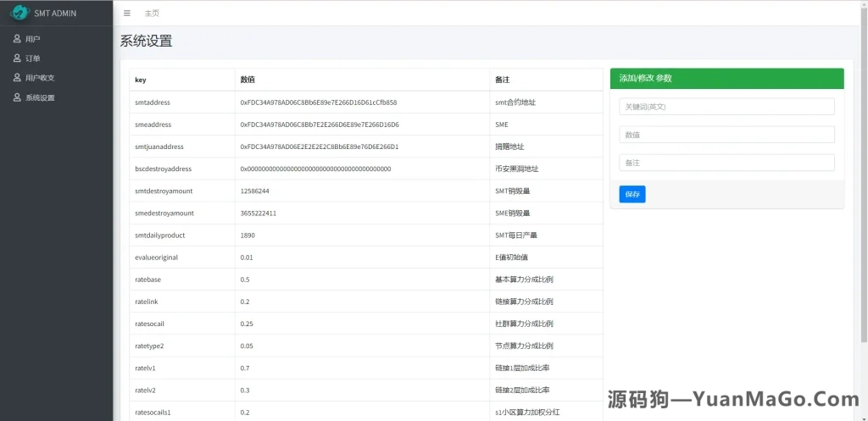Select the ratesocails1 key cell
Image resolution: width=868 pixels, height=421 pixels.
tap(182, 411)
